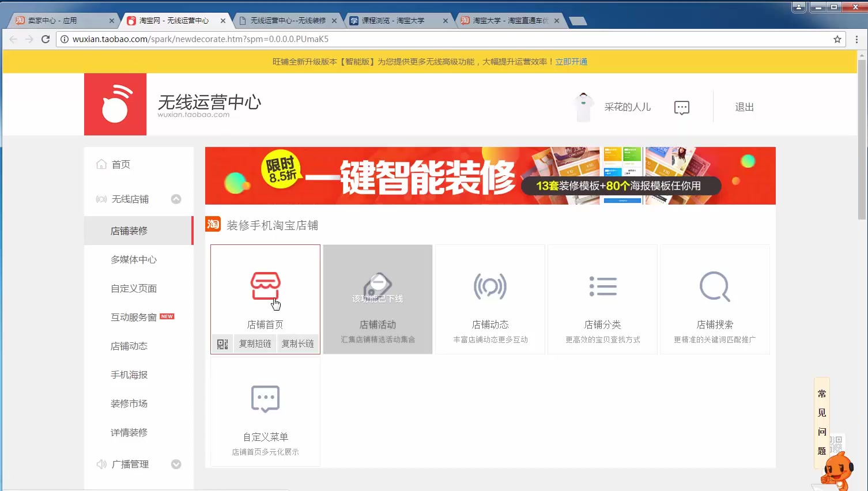
Task: Click the 复制长链 button
Action: point(298,344)
